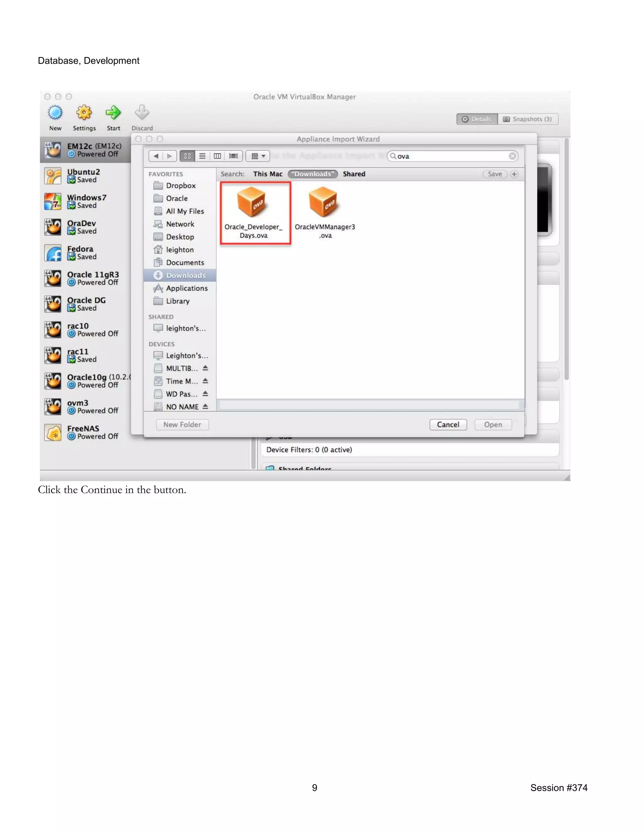Open Leighton's device in Devices list
644x833 pixels.
(180, 356)
